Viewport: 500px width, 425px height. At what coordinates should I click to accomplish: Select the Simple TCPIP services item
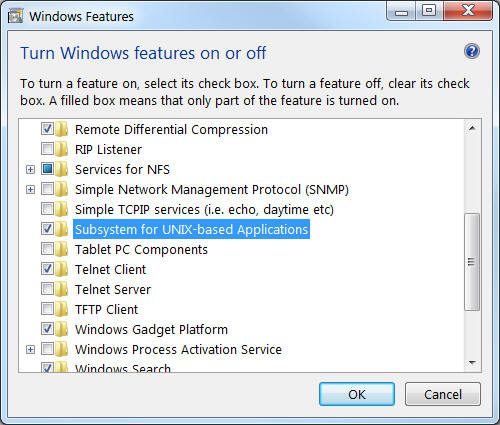(204, 209)
